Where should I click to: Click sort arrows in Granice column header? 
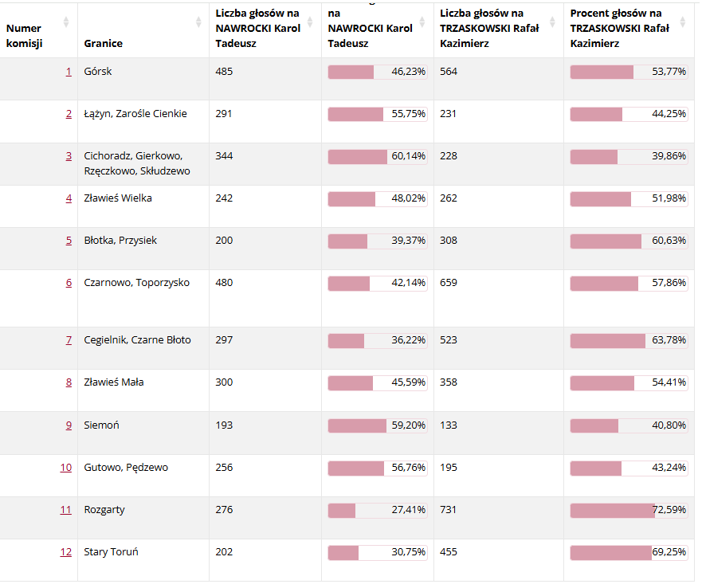(x=198, y=22)
